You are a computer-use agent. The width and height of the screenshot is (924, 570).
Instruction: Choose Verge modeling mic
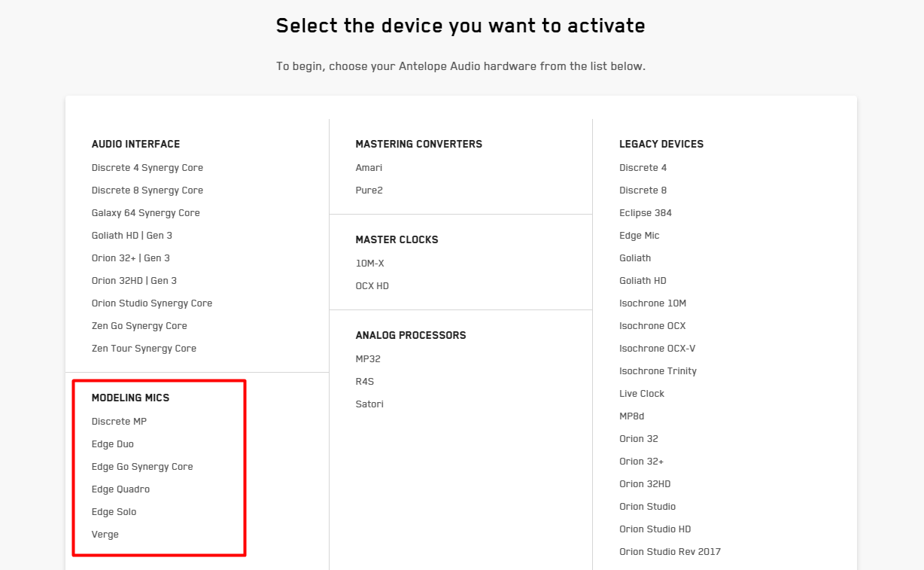tap(105, 535)
